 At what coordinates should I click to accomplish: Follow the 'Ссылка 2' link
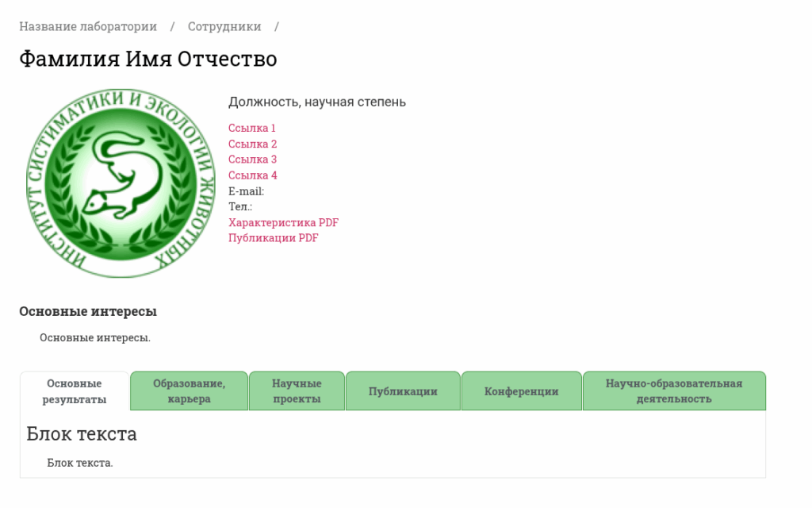click(x=252, y=144)
